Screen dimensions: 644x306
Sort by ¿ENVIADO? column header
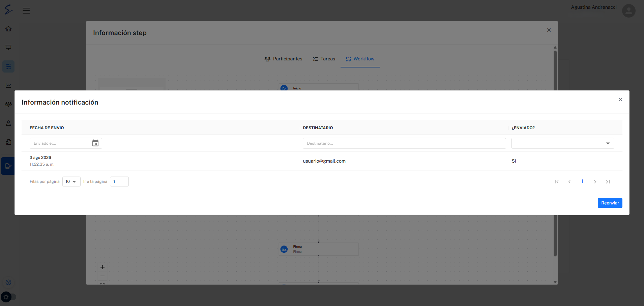pos(523,128)
